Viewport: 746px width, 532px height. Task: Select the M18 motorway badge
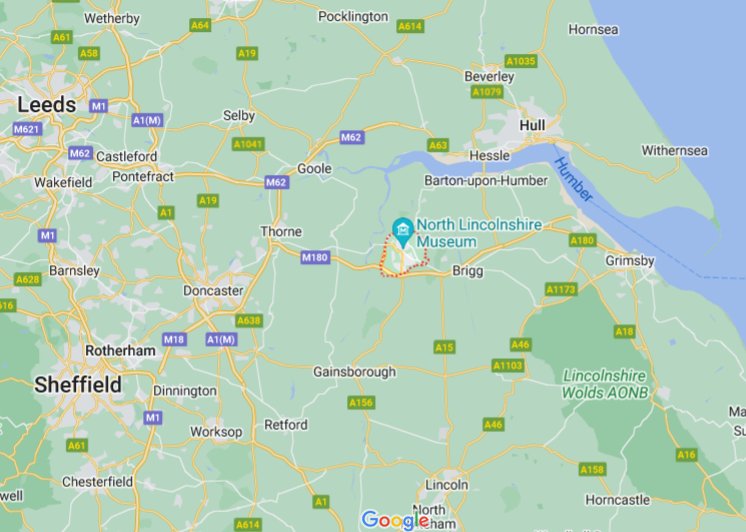(175, 339)
